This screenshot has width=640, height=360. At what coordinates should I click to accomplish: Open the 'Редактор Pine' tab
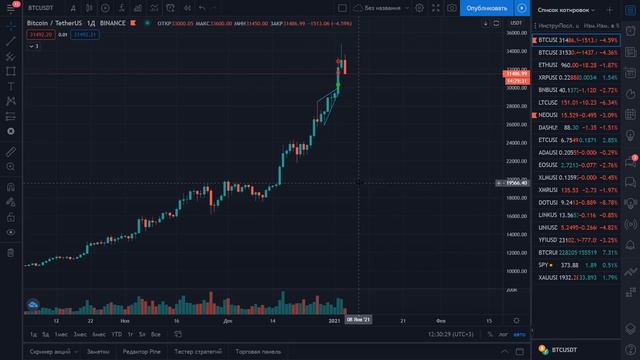pos(141,351)
